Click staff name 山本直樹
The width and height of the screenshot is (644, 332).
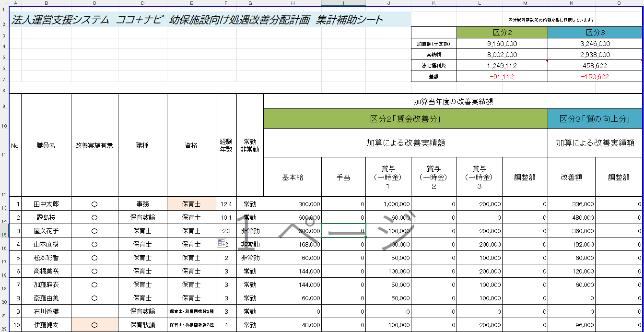pos(46,244)
